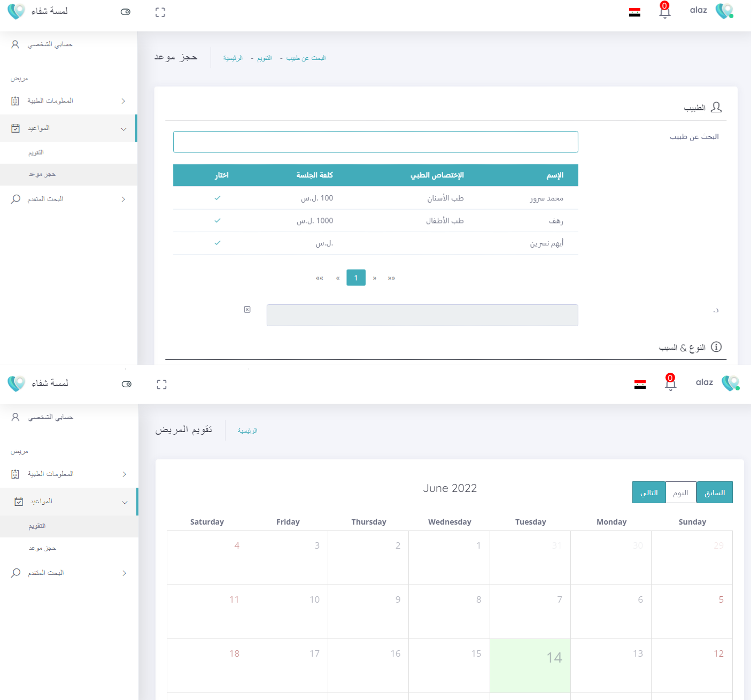Jump to the first doctors page with the «« arrow
This screenshot has width=751, height=700.
point(320,278)
